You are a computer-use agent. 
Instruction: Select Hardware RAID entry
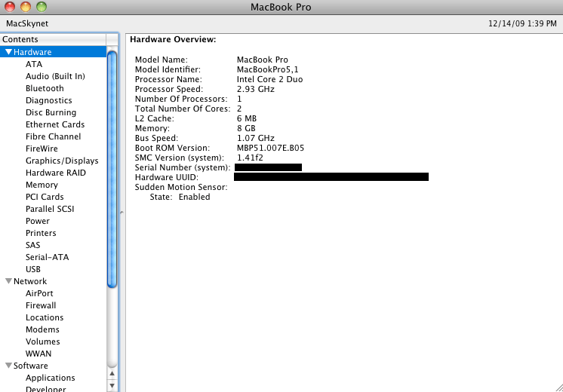pyautogui.click(x=56, y=173)
